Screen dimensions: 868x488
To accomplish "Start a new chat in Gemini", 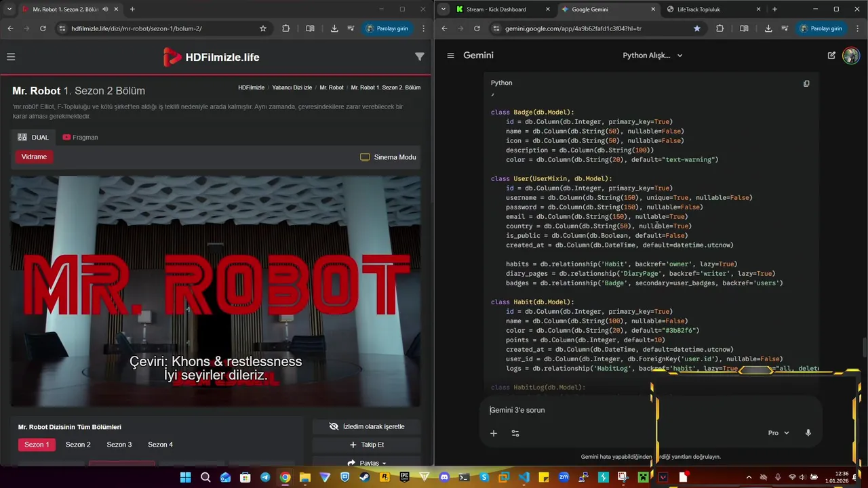I will coord(831,56).
